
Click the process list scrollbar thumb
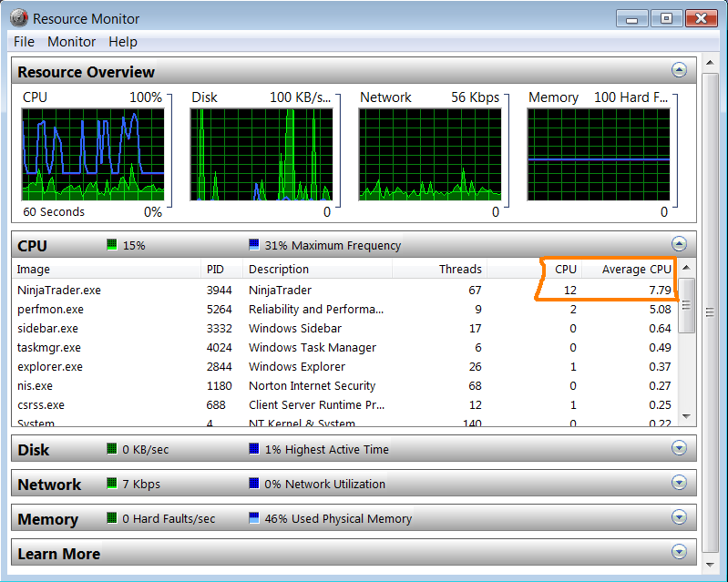point(686,305)
